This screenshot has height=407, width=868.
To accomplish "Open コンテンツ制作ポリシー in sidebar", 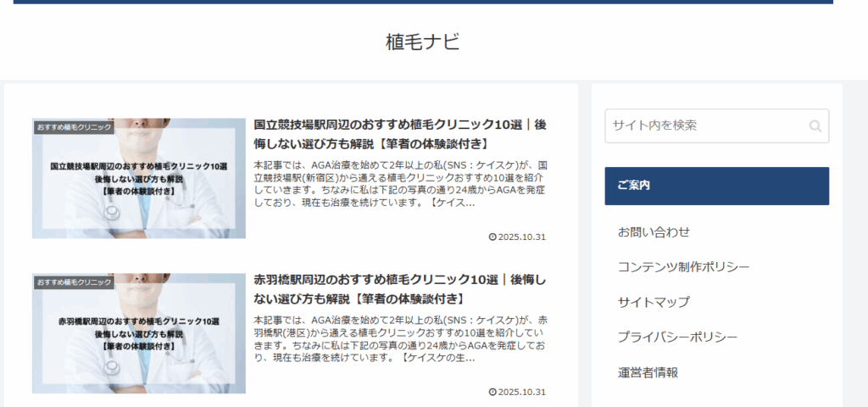I will point(683,267).
